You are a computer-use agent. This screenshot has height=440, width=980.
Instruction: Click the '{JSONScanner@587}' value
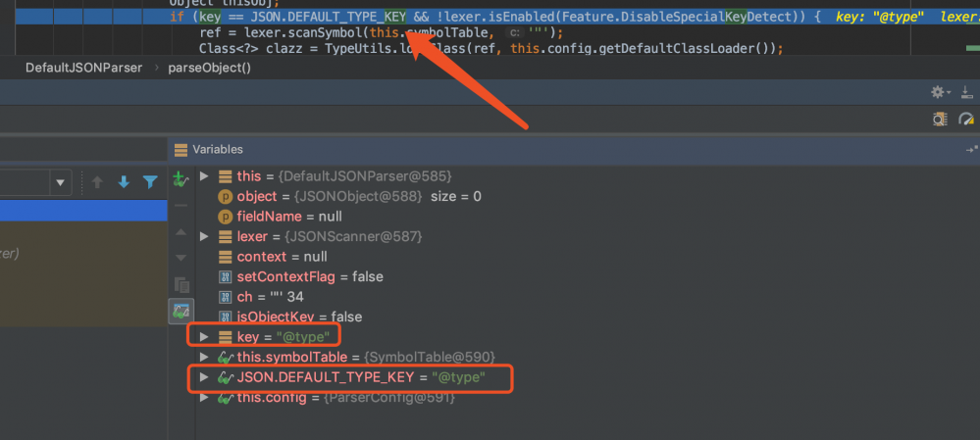pyautogui.click(x=355, y=236)
